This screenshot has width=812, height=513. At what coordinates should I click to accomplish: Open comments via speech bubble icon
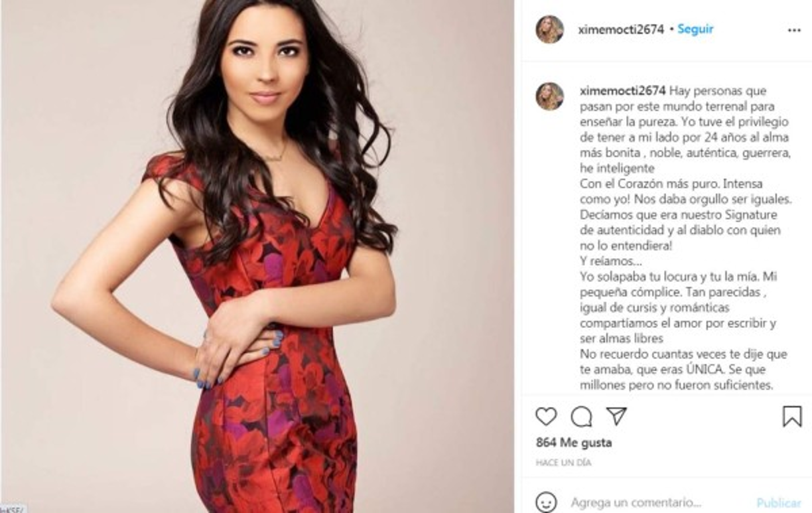point(582,417)
